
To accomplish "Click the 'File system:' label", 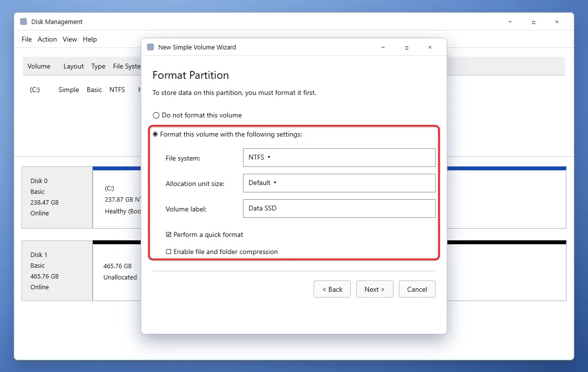I will pyautogui.click(x=183, y=159).
